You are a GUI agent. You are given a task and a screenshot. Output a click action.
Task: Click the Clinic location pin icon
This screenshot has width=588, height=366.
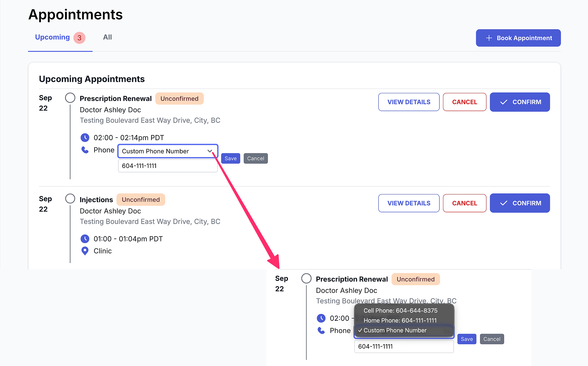pos(85,251)
